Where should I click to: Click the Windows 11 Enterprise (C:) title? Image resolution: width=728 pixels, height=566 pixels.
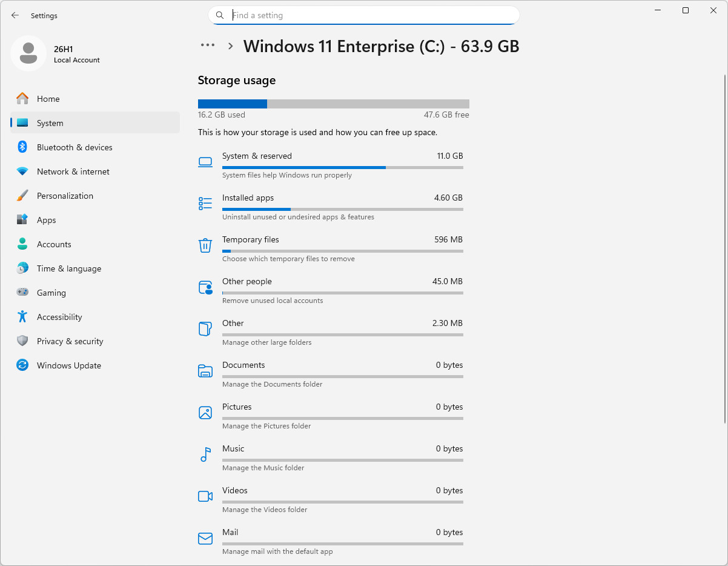click(x=382, y=46)
